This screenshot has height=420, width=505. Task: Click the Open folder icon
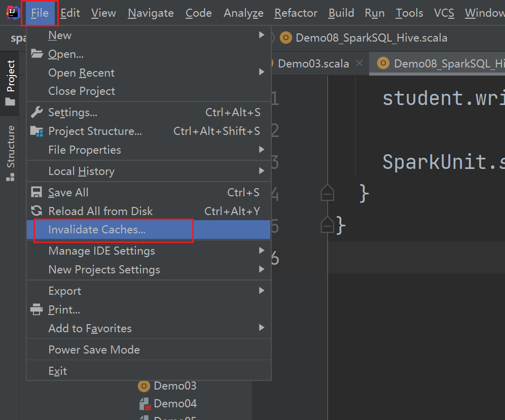37,54
